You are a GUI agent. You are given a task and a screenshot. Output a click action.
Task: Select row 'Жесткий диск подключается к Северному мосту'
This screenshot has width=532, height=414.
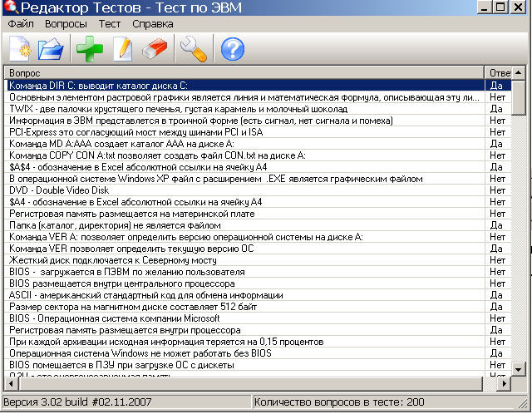[x=258, y=260]
